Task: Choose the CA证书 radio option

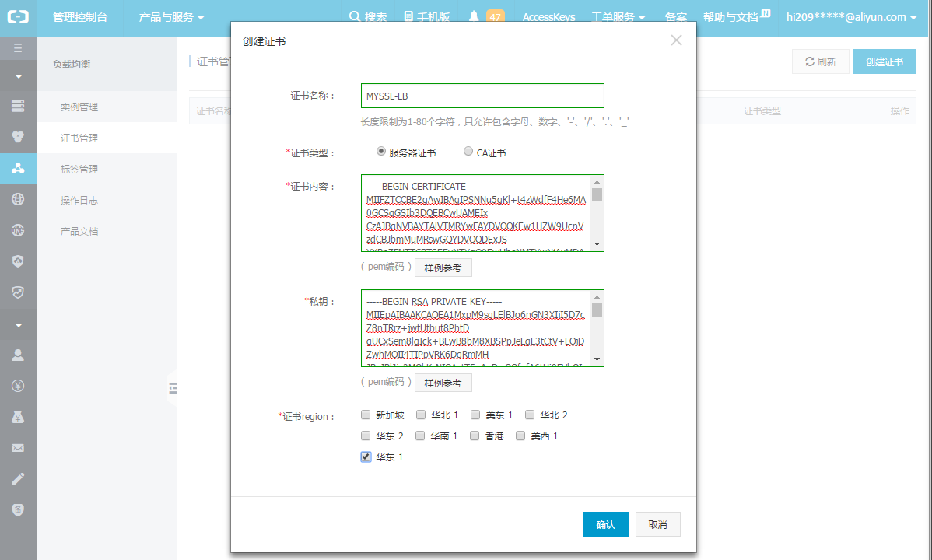Action: tap(468, 151)
